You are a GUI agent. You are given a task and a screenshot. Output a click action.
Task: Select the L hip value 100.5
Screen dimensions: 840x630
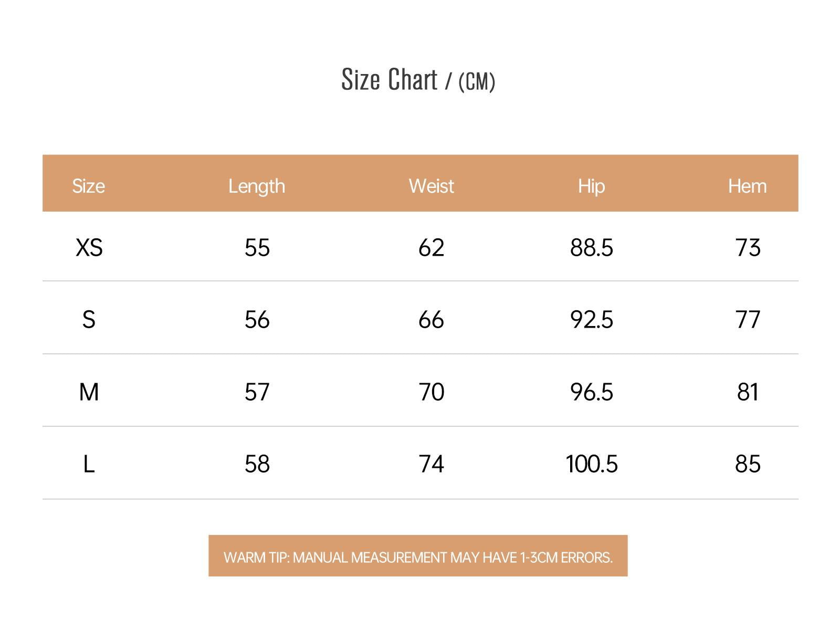click(x=591, y=464)
